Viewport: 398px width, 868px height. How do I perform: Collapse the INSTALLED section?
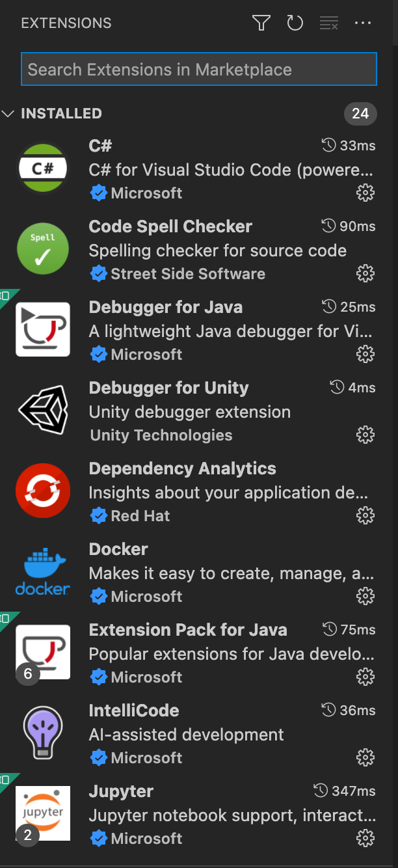pyautogui.click(x=8, y=114)
